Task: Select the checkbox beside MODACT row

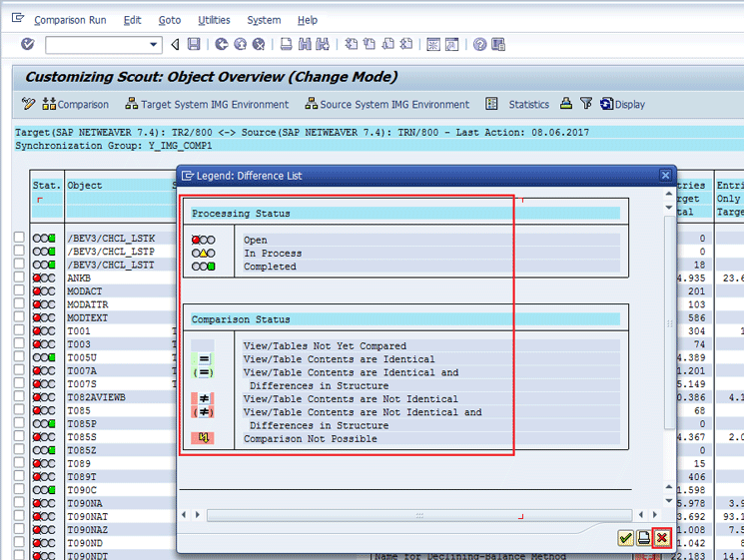Action: click(20, 290)
